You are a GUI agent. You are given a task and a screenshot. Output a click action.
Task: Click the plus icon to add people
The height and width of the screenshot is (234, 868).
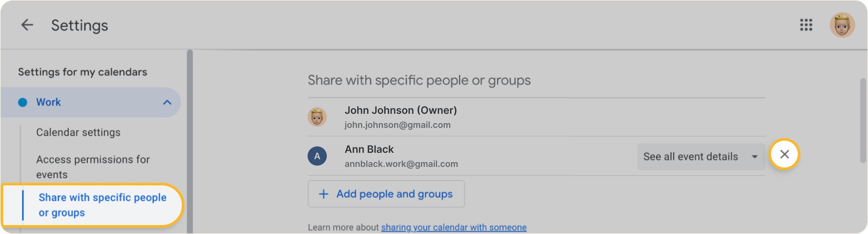pyautogui.click(x=323, y=194)
